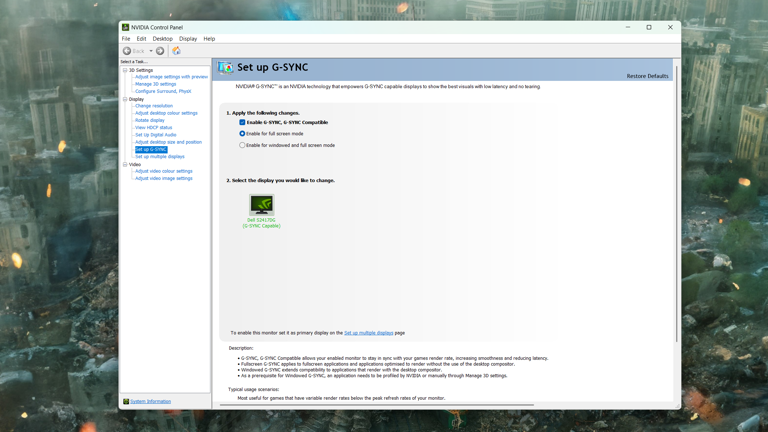
Task: Click the Set up G-SYNC header icon
Action: tap(225, 68)
